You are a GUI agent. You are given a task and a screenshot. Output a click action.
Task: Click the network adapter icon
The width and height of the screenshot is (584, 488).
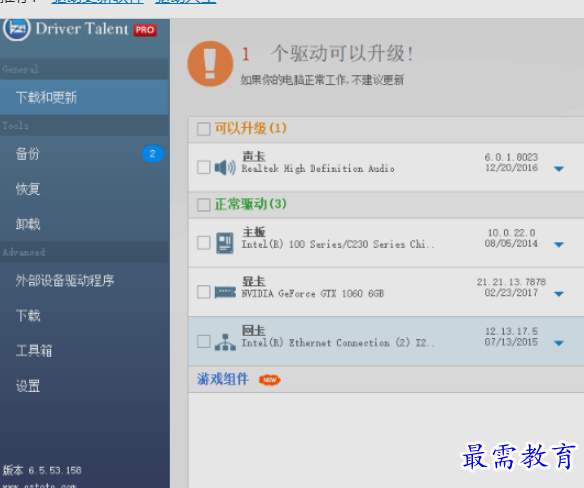pyautogui.click(x=225, y=342)
